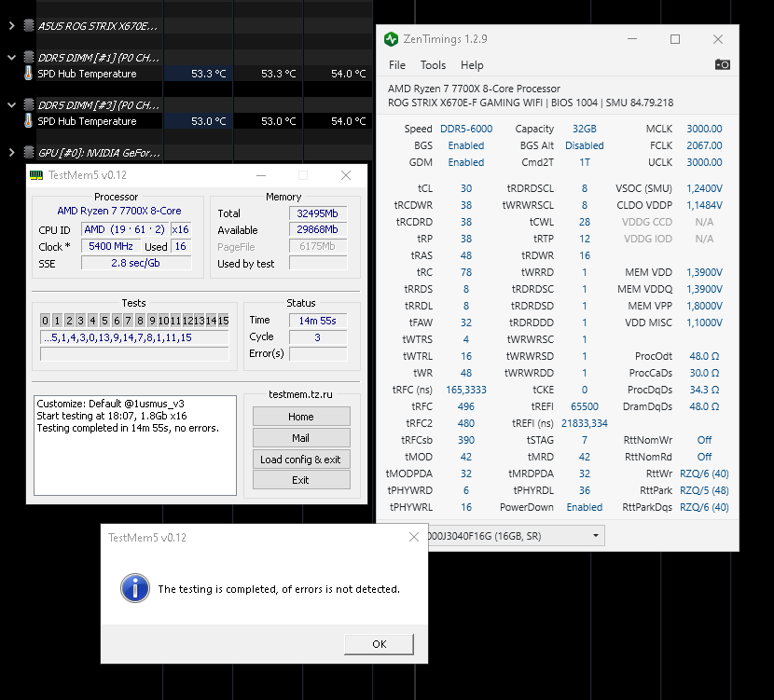
Task: Click the VSOC (SMU) value 1,2400V
Action: (704, 188)
